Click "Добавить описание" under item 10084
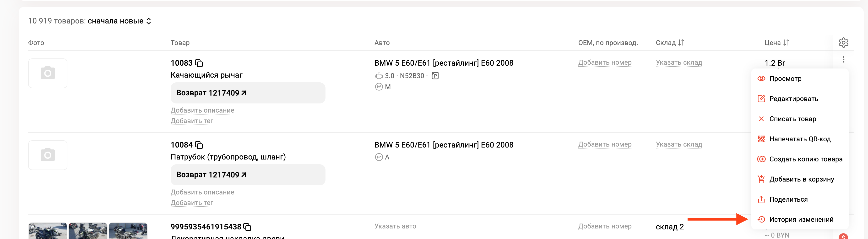The image size is (868, 239). coord(202,192)
